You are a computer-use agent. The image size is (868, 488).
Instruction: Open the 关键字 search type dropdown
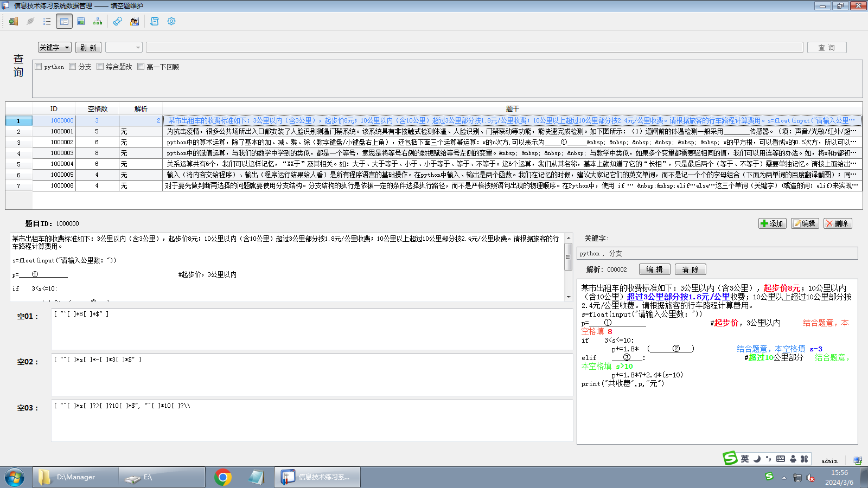54,48
